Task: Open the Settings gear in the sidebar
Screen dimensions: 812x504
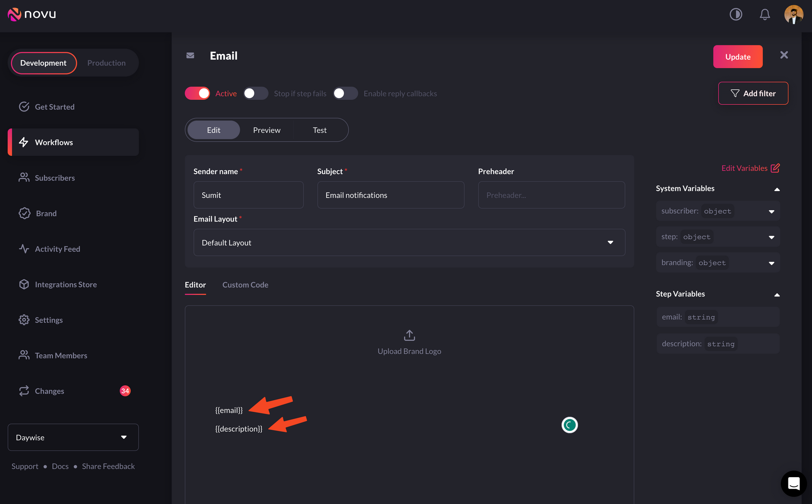Action: tap(24, 320)
